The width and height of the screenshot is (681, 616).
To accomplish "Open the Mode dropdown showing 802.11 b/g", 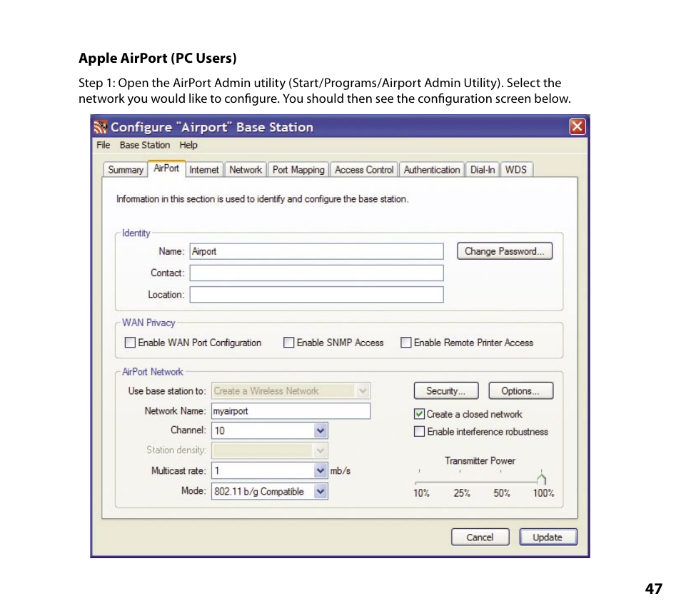I will [x=270, y=492].
